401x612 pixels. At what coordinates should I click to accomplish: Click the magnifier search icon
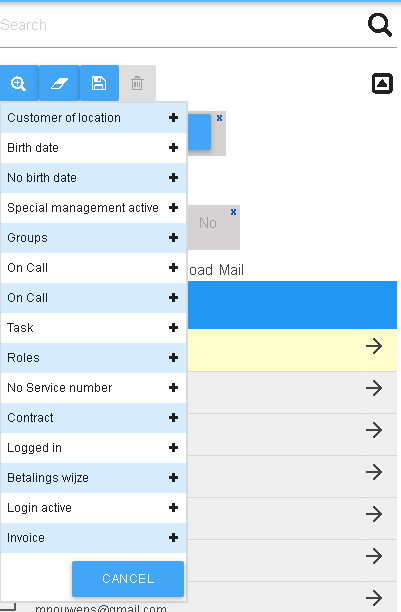(x=380, y=25)
